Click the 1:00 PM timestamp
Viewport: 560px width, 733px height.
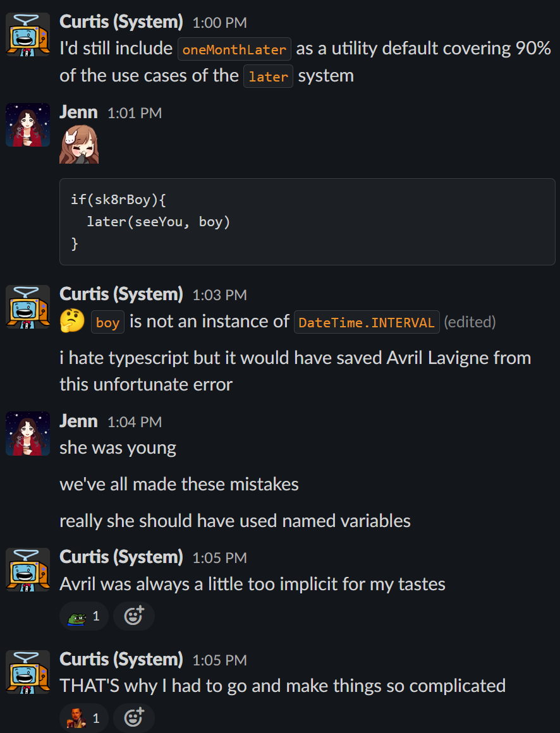point(220,23)
